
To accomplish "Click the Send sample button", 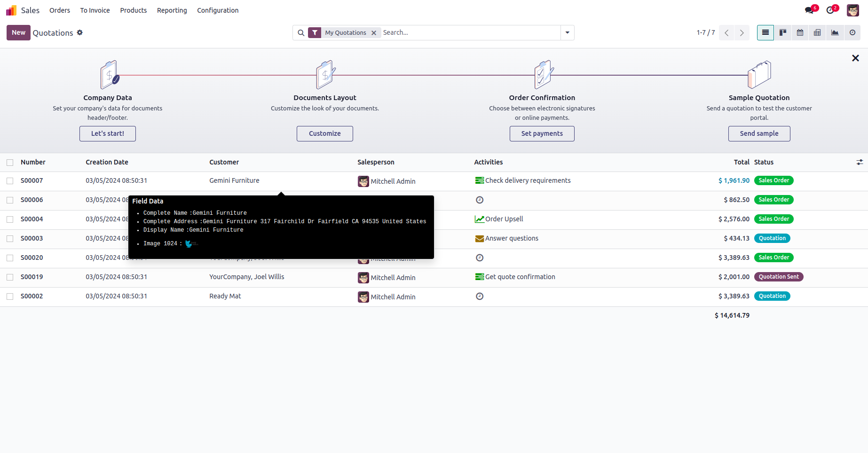I will click(x=759, y=133).
